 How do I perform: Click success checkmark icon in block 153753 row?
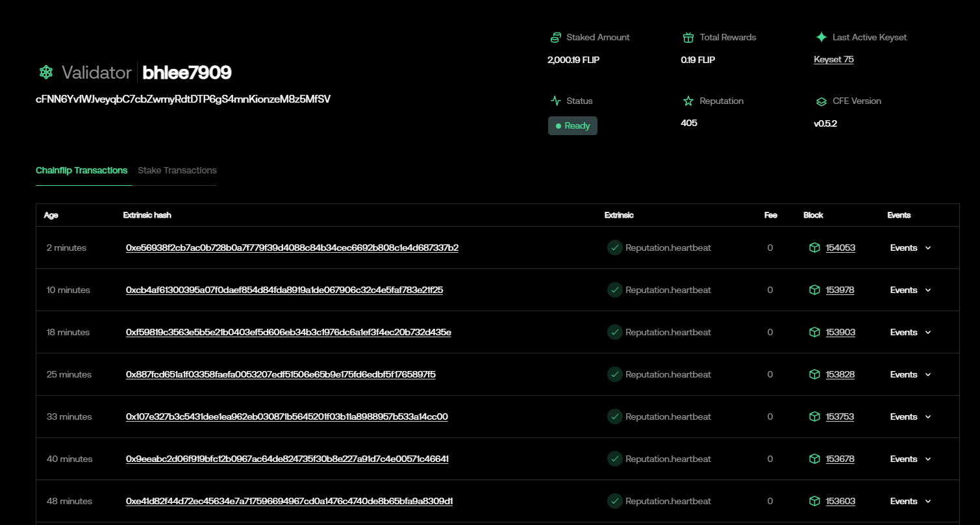[614, 416]
